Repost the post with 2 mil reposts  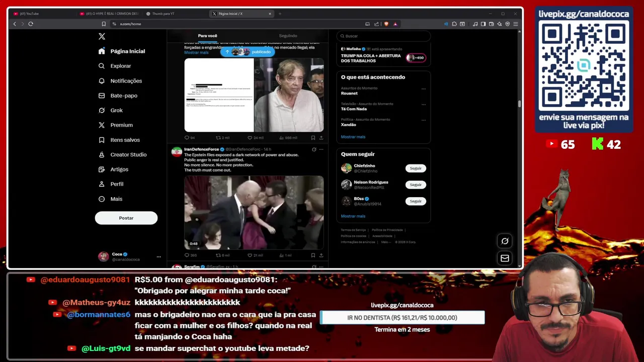pos(222,138)
